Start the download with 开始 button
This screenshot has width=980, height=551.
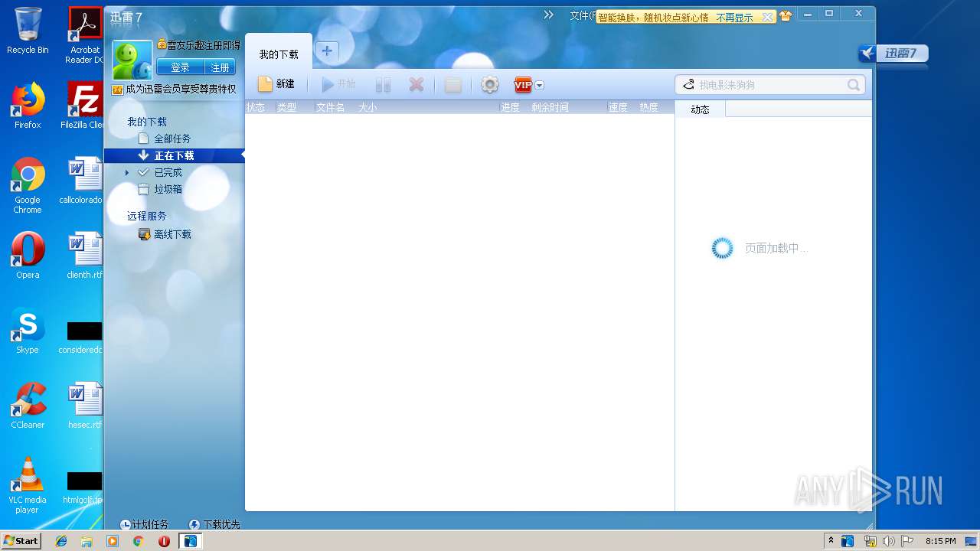(338, 84)
